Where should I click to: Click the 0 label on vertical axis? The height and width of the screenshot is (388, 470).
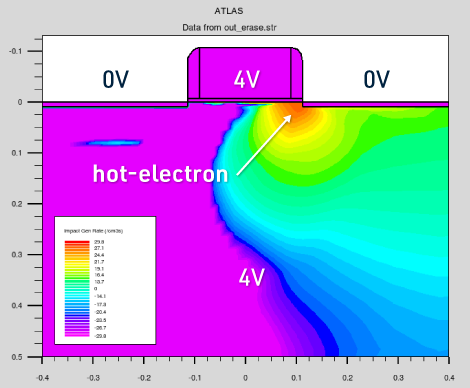20,102
